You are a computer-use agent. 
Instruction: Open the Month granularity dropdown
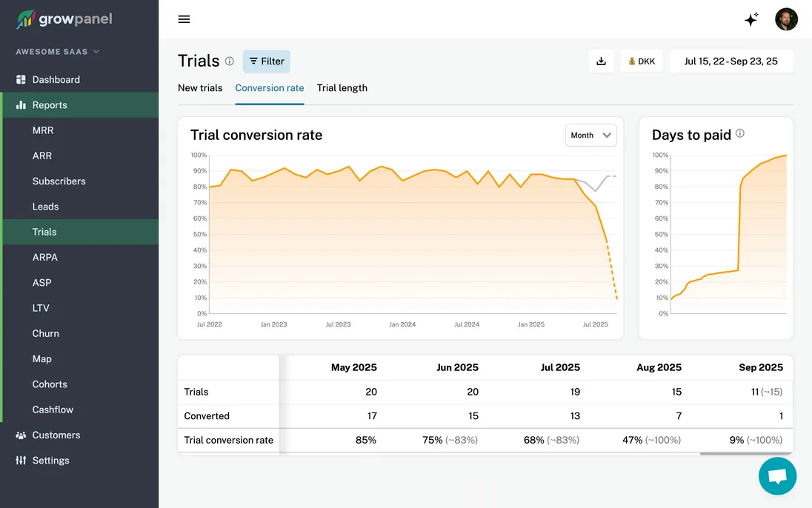click(590, 136)
